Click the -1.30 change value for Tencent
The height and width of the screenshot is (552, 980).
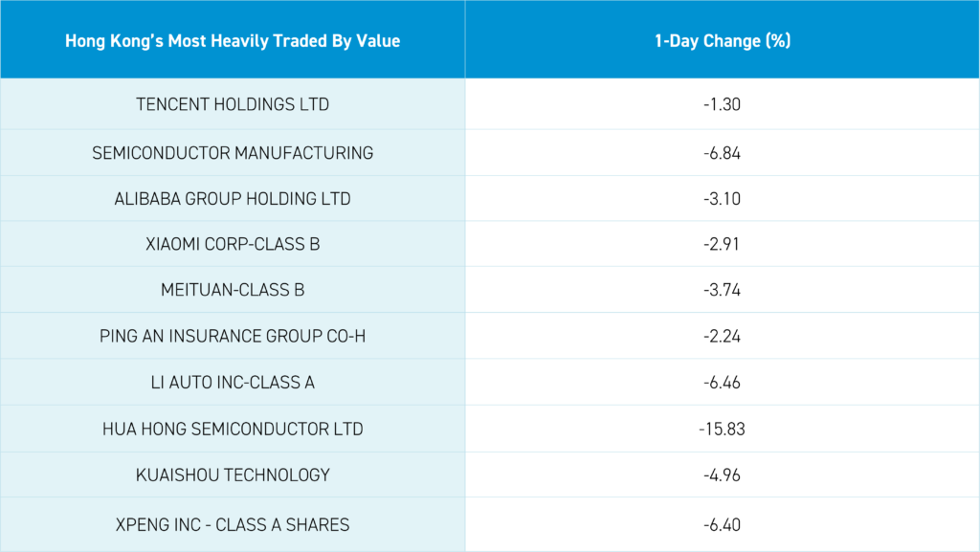click(722, 104)
